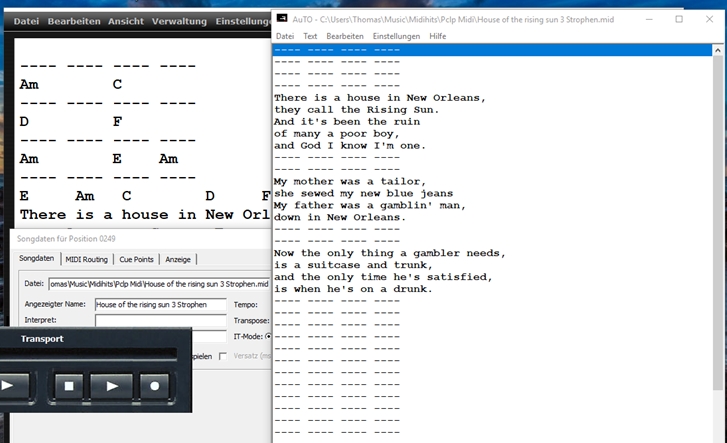Open Verwaltung menu in dark background window
Screen dimensions: 727x443
tap(179, 21)
